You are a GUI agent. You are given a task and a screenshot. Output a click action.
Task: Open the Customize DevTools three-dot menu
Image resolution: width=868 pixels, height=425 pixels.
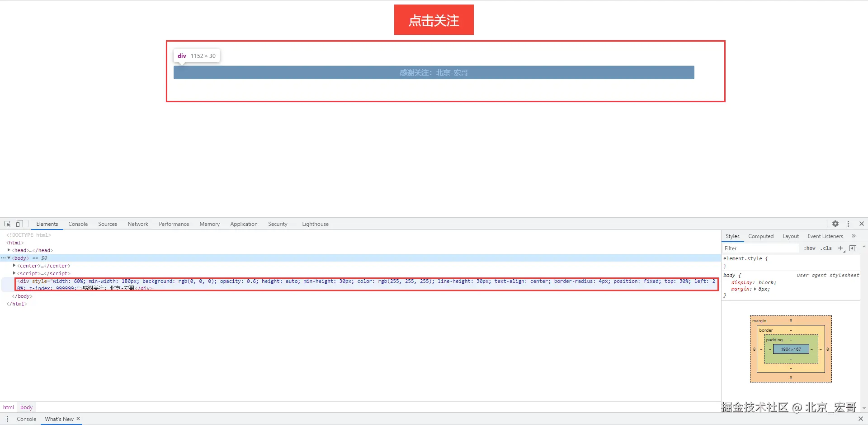pyautogui.click(x=849, y=224)
